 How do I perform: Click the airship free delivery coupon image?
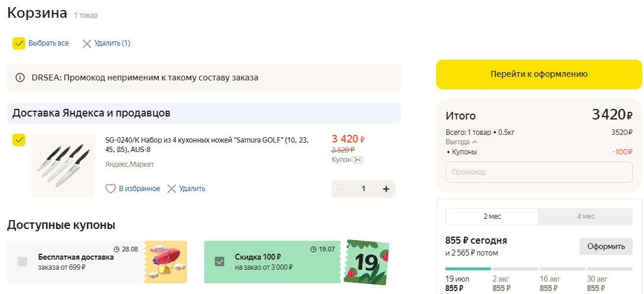pos(166,261)
